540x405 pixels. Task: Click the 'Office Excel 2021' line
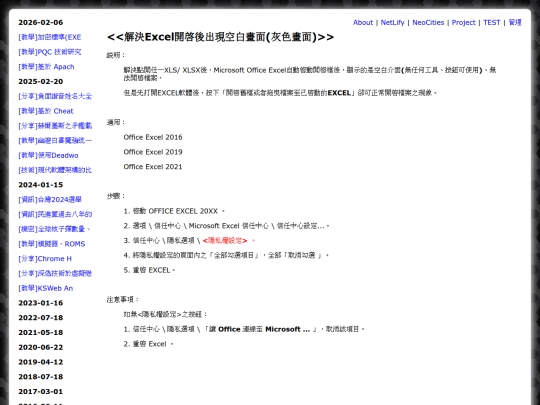click(x=153, y=167)
